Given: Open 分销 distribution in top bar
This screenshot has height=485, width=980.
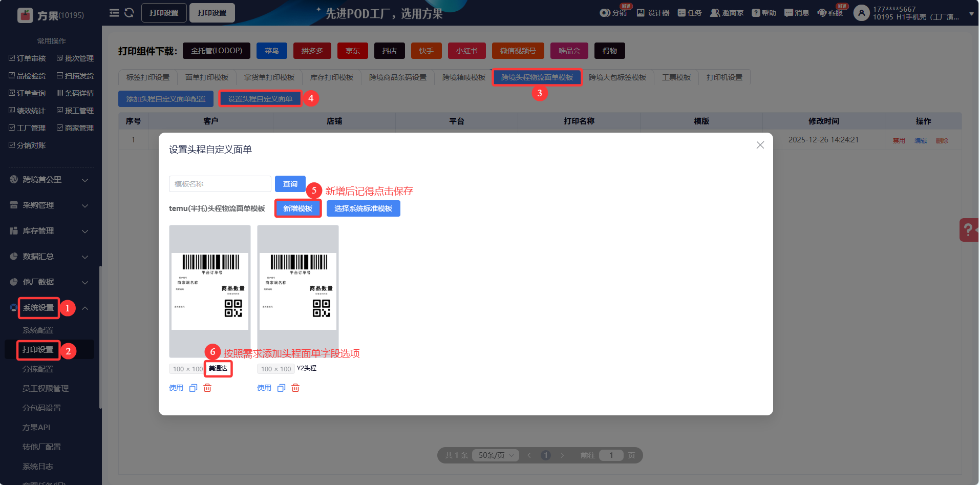Looking at the screenshot, I should pyautogui.click(x=613, y=13).
